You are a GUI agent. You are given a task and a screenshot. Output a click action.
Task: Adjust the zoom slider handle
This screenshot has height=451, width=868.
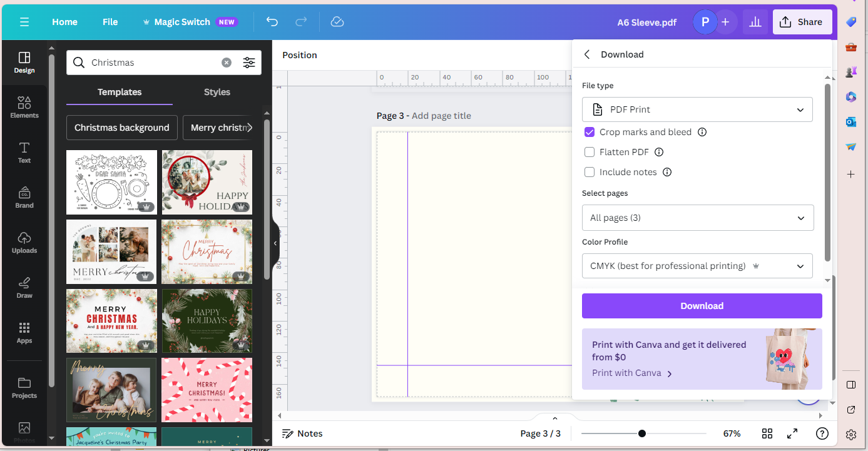642,433
